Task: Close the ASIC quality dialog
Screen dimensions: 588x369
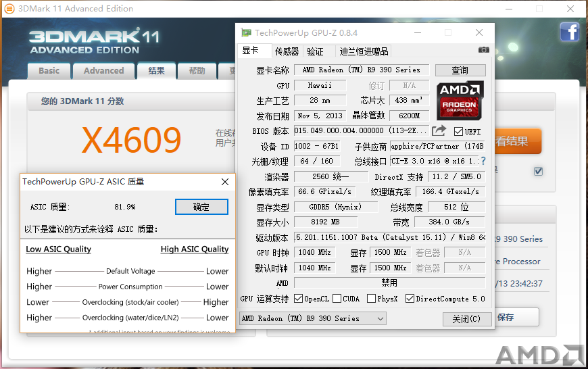Action: pyautogui.click(x=225, y=182)
